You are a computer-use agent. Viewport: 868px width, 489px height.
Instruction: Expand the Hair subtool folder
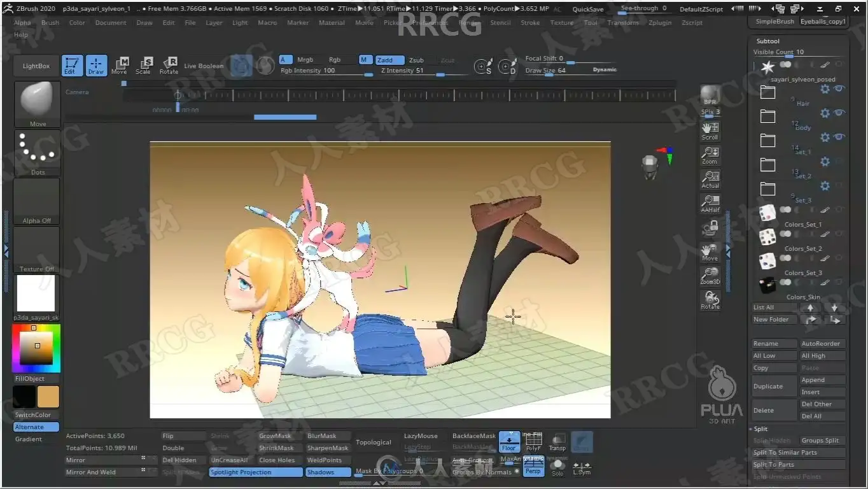point(768,93)
